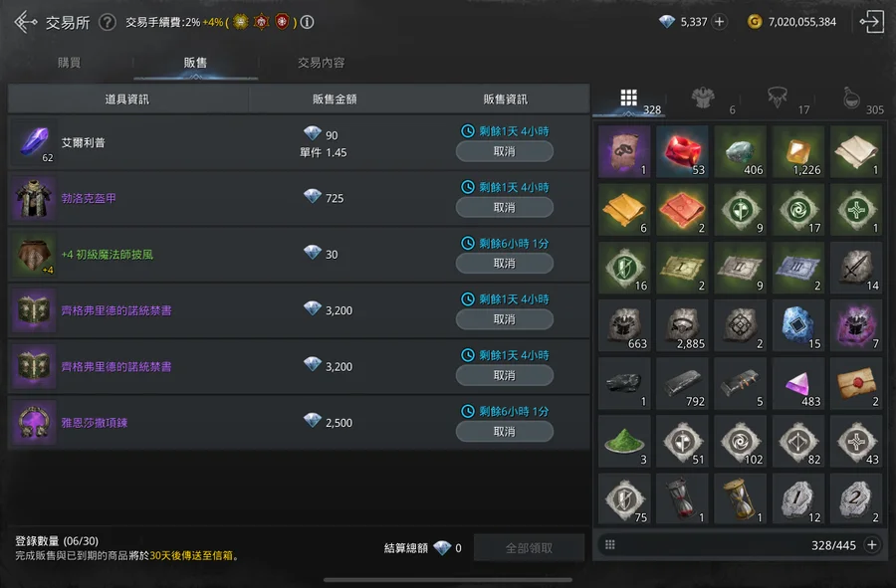Cancel the 艾爾利普 listing
The height and width of the screenshot is (588, 896).
tap(504, 151)
